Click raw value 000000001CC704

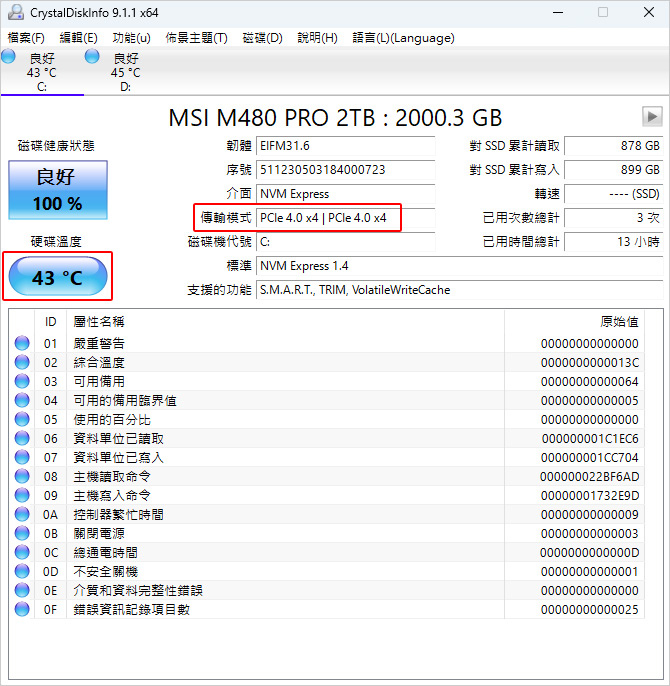[589, 458]
